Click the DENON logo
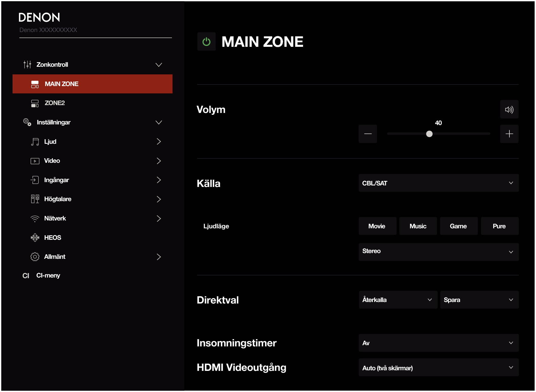Viewport: 536px width, 392px height. pyautogui.click(x=39, y=18)
